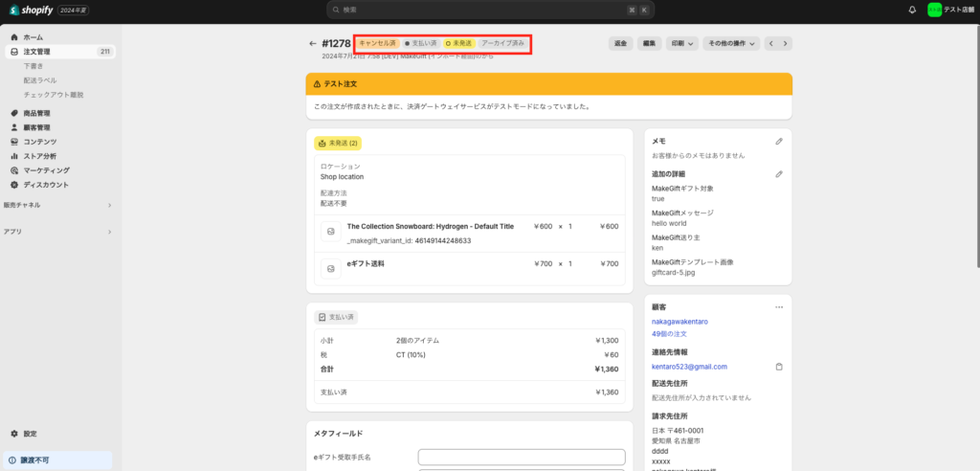Open マーケティング in sidebar

46,170
